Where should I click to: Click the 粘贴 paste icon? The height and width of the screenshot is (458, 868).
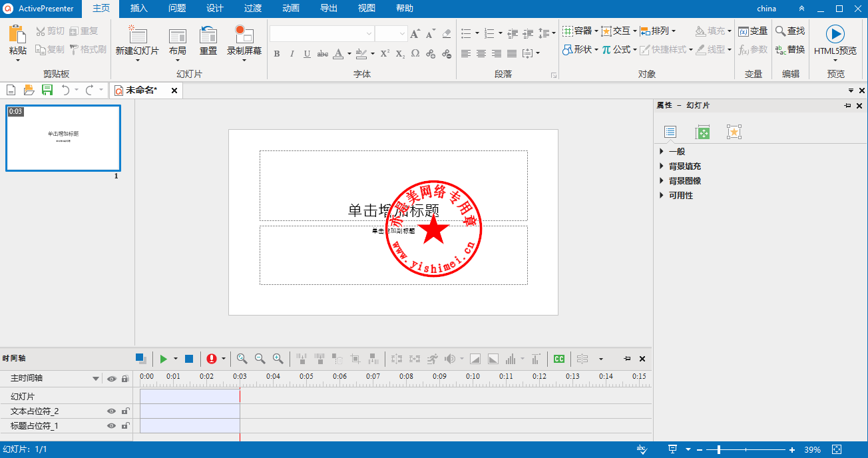(x=17, y=35)
